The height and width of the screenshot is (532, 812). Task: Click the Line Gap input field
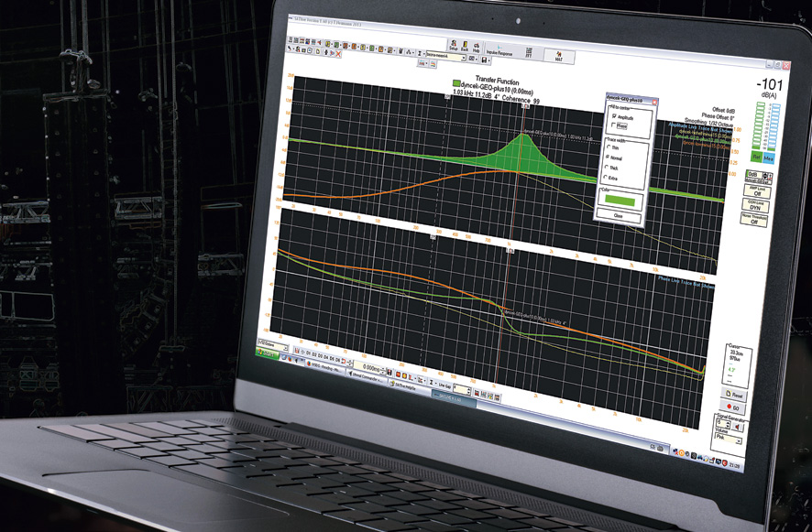[x=461, y=389]
